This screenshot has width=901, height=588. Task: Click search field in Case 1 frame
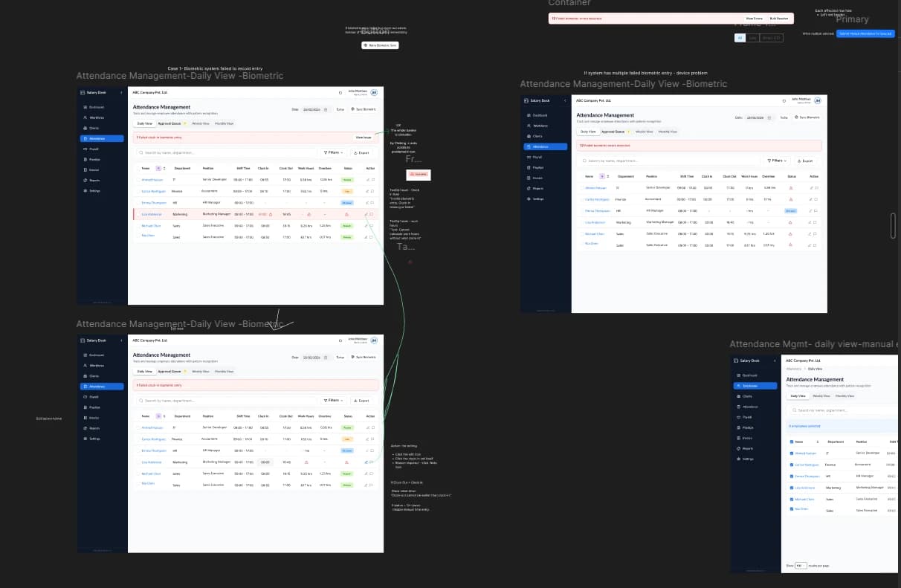click(226, 152)
